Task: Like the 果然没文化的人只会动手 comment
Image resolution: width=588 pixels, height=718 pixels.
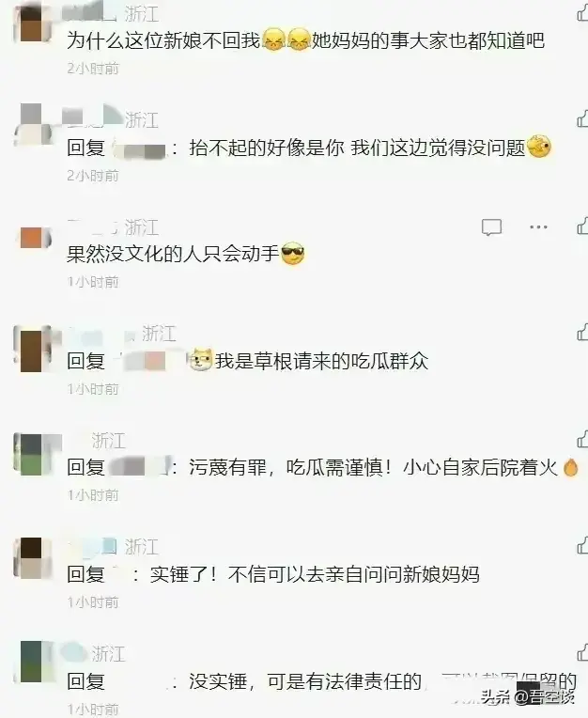Action: pyautogui.click(x=582, y=226)
